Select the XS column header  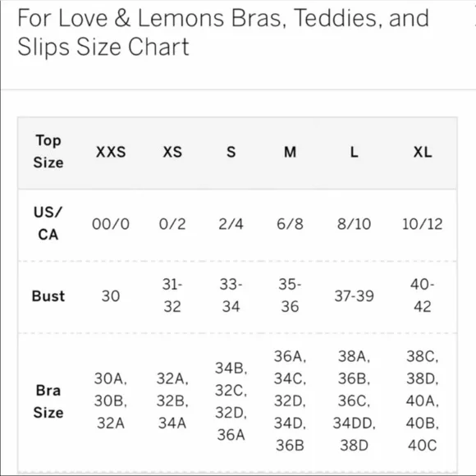172,152
